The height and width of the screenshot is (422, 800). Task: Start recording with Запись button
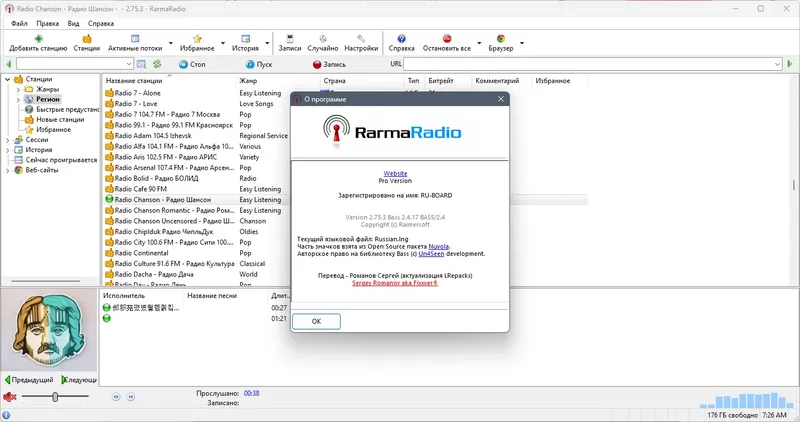329,64
